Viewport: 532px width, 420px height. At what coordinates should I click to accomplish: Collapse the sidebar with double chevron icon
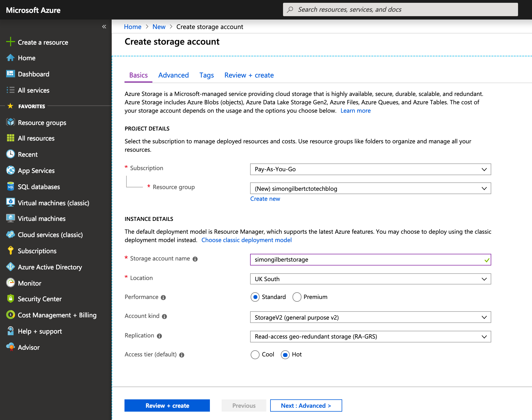pyautogui.click(x=104, y=26)
